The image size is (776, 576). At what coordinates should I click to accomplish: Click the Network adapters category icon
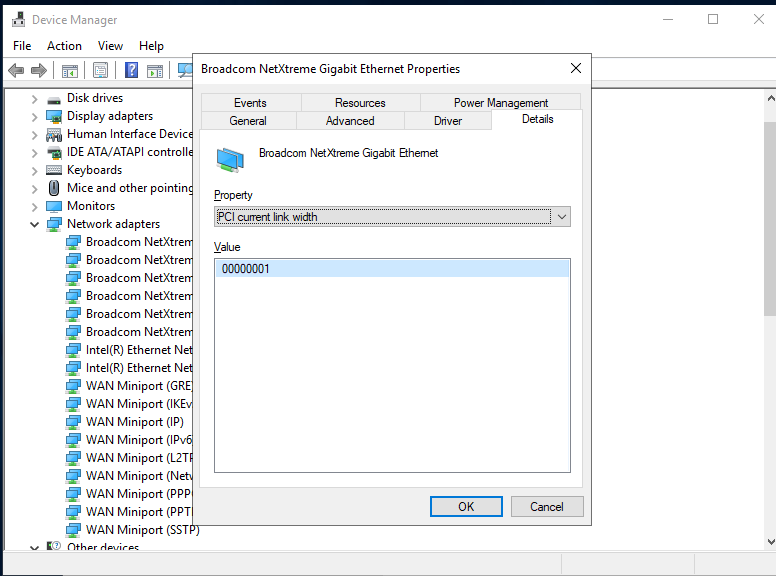click(54, 224)
